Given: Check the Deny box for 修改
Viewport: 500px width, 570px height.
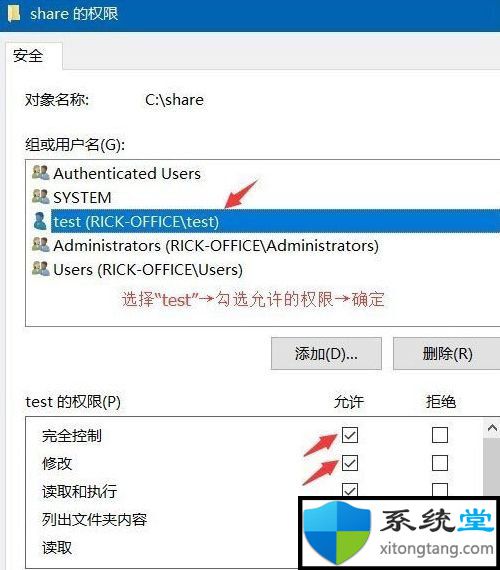Looking at the screenshot, I should click(440, 463).
